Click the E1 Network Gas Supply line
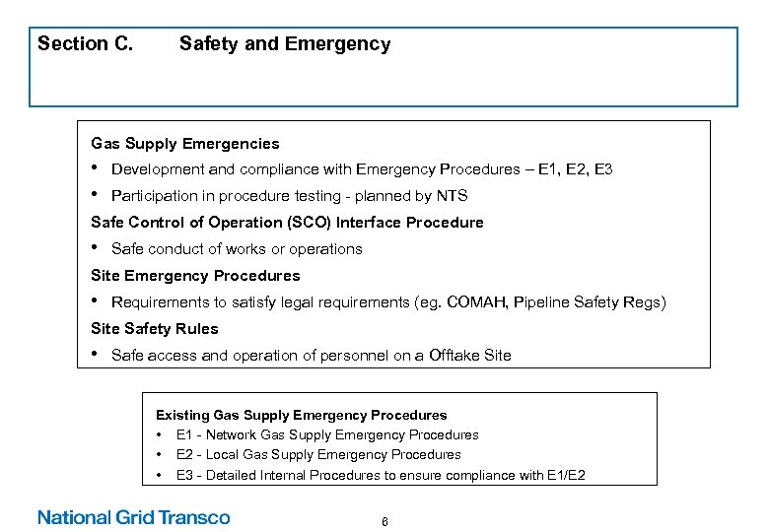The width and height of the screenshot is (769, 532). (327, 435)
